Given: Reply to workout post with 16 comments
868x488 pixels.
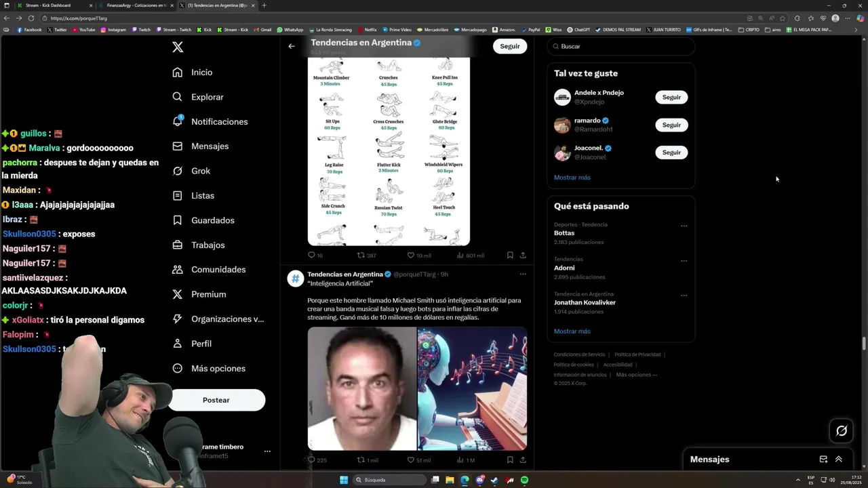Looking at the screenshot, I should pos(315,256).
